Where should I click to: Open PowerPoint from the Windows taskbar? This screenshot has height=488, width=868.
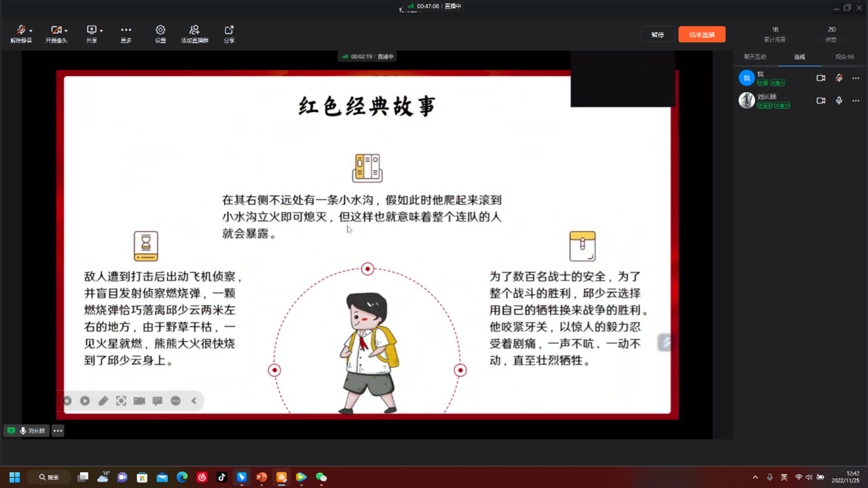[x=261, y=477]
